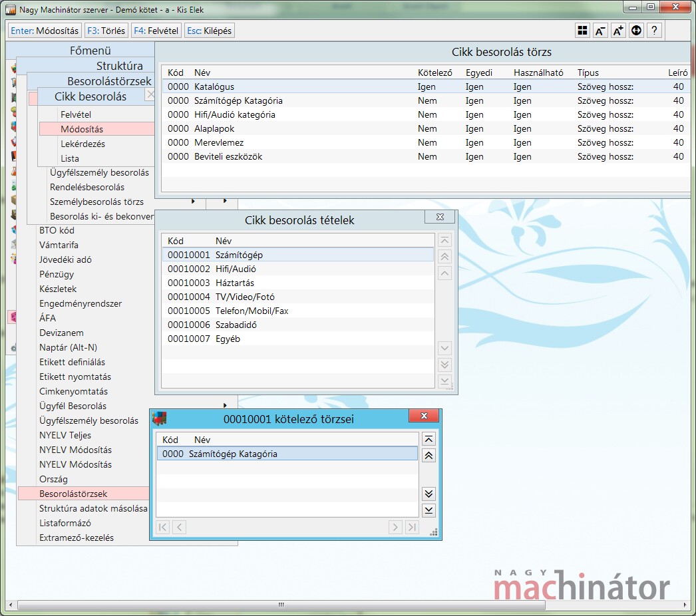Page up in kötelező törzsei list
Screen dimensions: 696x616
pyautogui.click(x=429, y=456)
